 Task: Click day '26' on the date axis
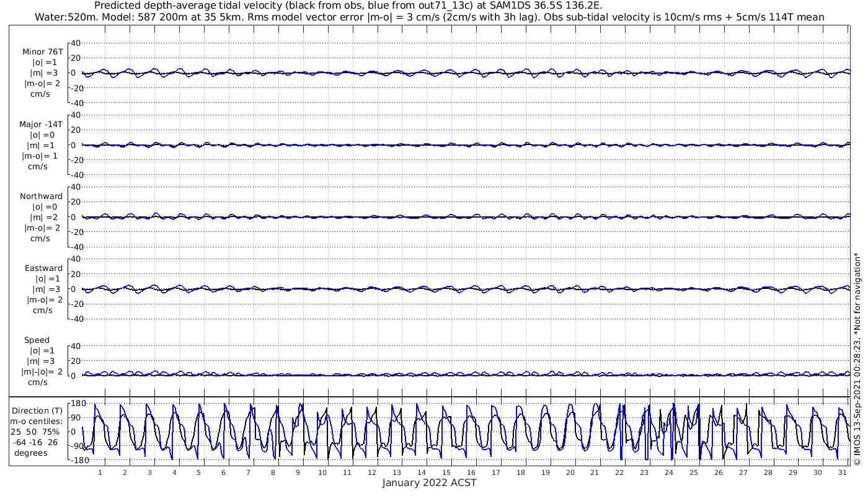tap(718, 472)
